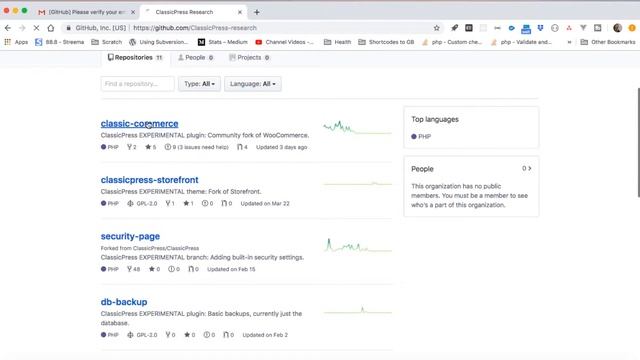The width and height of the screenshot is (640, 360).
Task: Open BB.8 - Streema bookmark
Action: click(x=60, y=42)
